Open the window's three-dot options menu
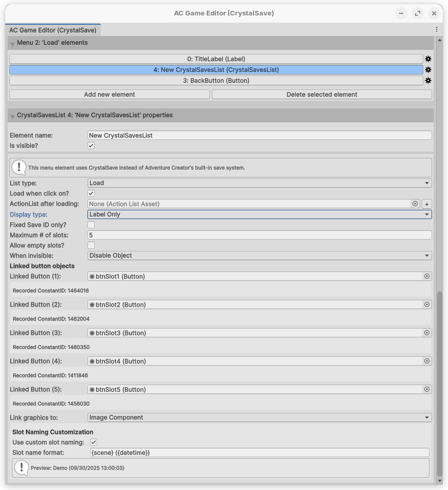This screenshot has width=448, height=490. point(437,30)
